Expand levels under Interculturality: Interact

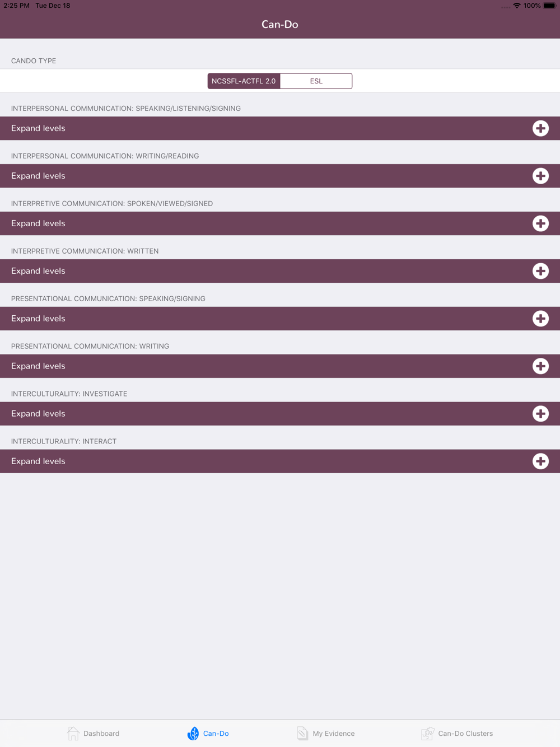(x=280, y=461)
